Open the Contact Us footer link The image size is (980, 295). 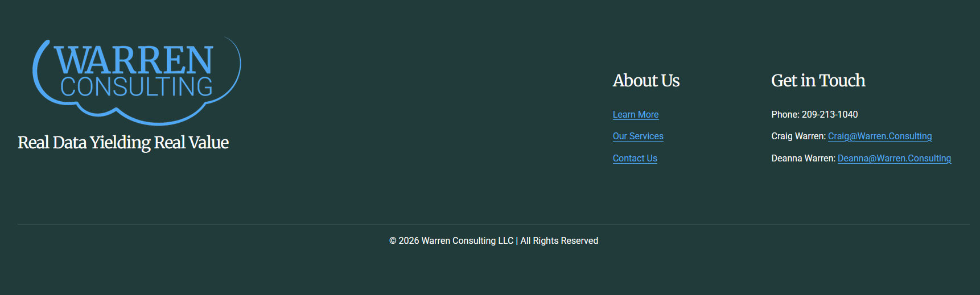point(635,159)
